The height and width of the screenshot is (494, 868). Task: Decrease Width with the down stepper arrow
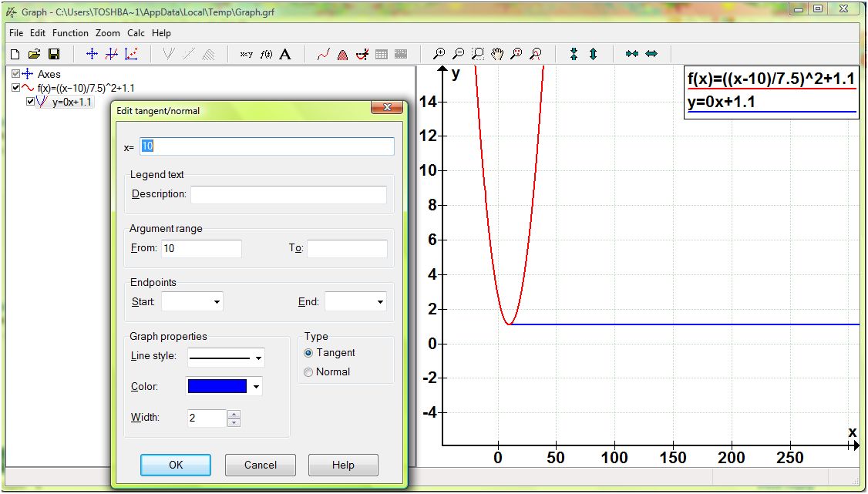[x=234, y=422]
